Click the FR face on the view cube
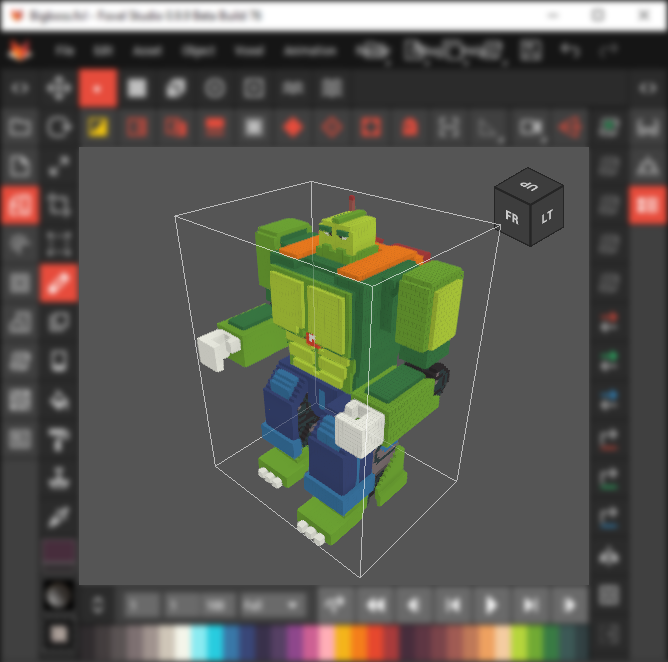 (x=512, y=217)
